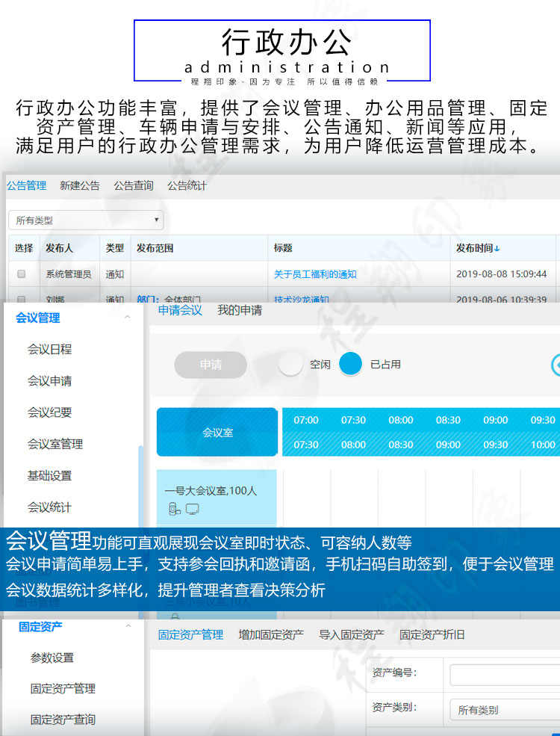This screenshot has height=736, width=560.
Task: Click the 选择 column header
Action: 23,248
